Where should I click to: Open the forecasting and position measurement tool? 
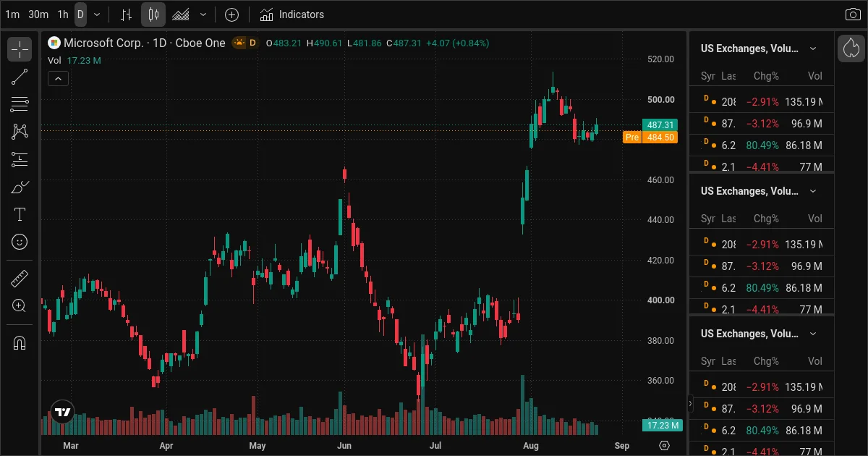click(20, 159)
